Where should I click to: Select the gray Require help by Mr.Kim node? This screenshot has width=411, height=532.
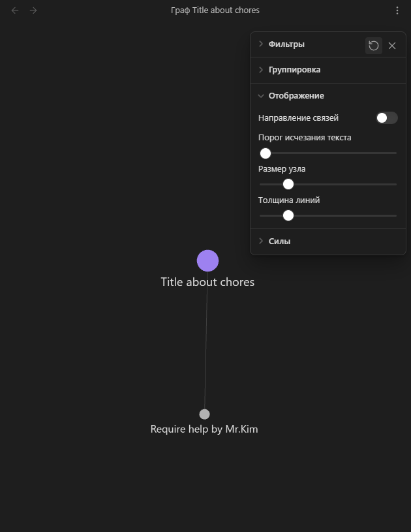pyautogui.click(x=204, y=415)
